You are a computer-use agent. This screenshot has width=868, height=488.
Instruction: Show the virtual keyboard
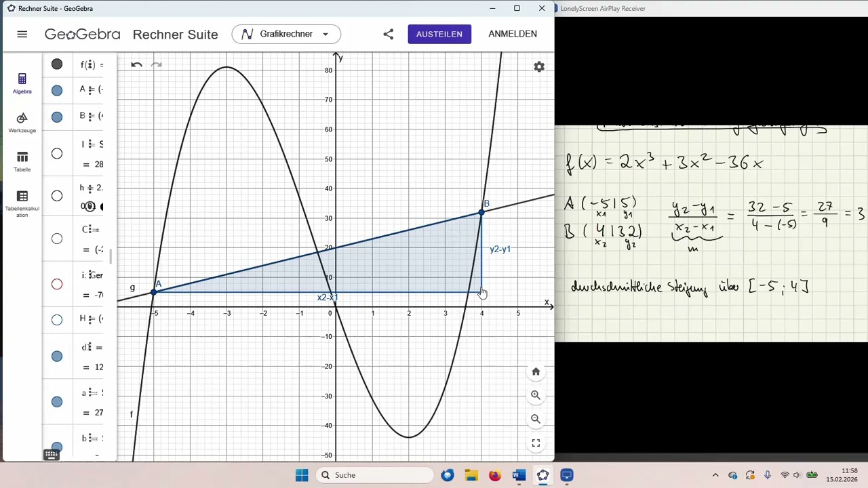tap(51, 455)
